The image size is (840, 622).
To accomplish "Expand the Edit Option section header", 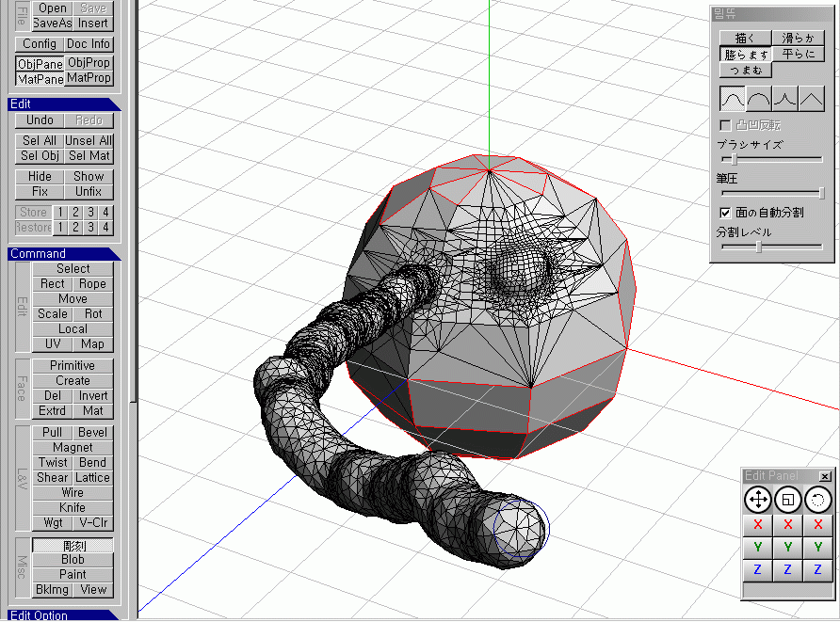I will point(62,615).
